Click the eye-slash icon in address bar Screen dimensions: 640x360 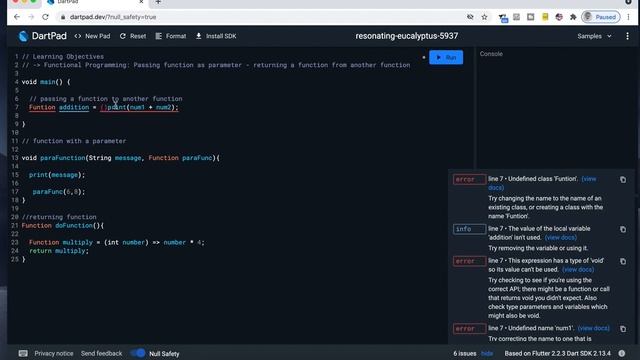470,17
